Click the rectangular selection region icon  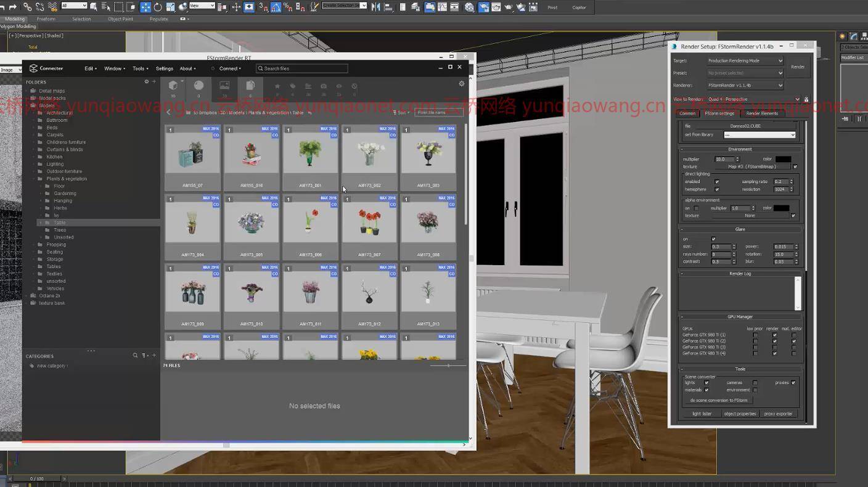coord(119,7)
